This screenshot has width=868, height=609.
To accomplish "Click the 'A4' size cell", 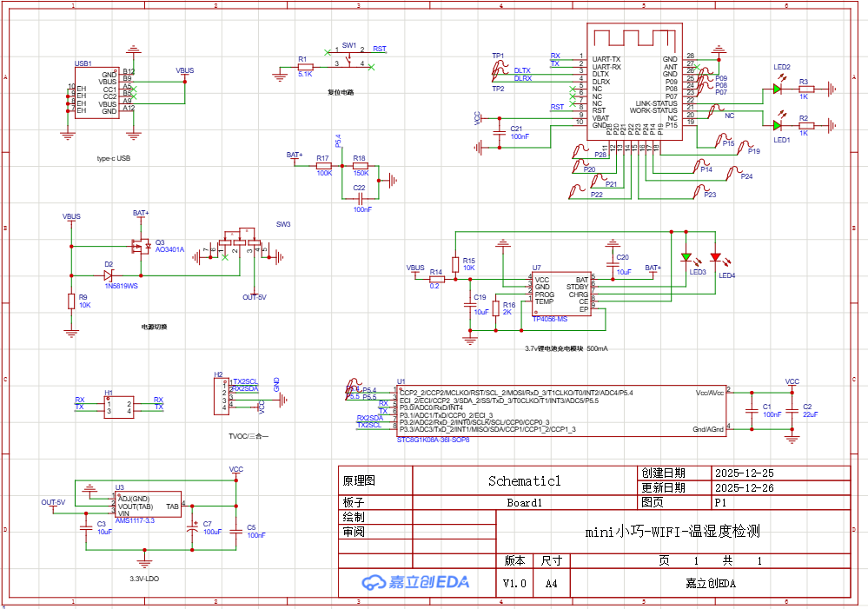I will (x=552, y=584).
